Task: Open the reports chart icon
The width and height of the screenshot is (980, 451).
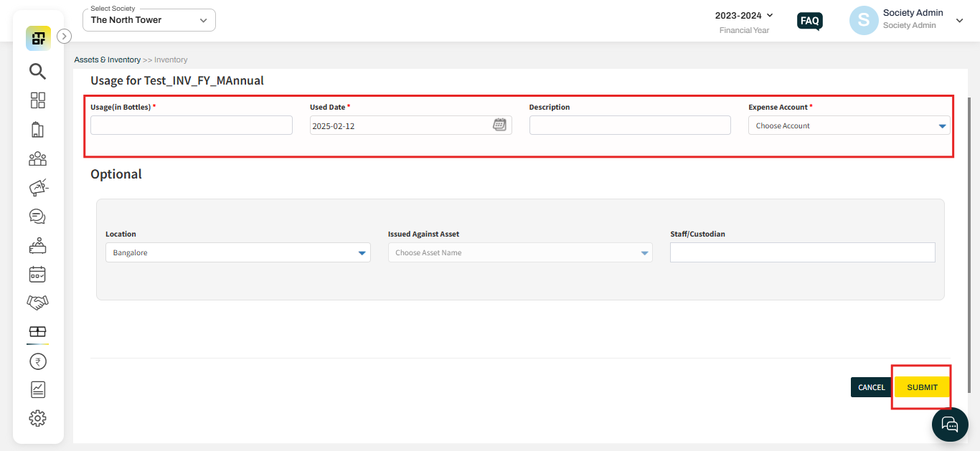Action: (x=37, y=389)
